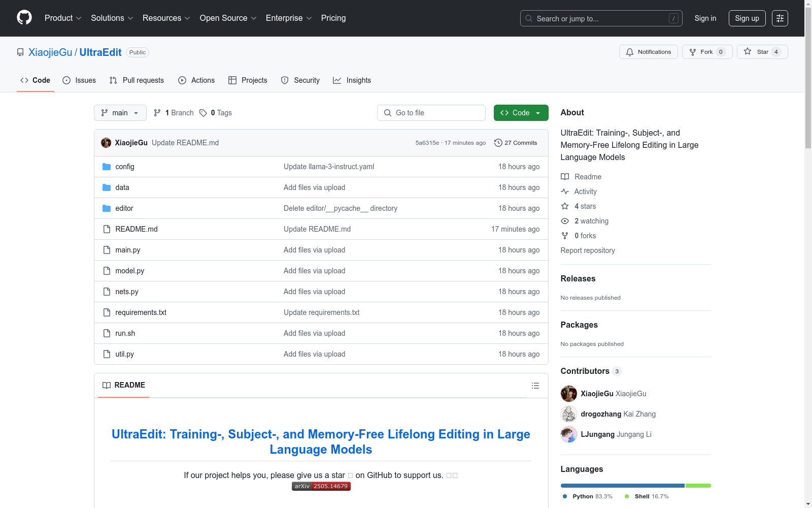This screenshot has width=812, height=508.
Task: Click the Shell language bar segment
Action: pyautogui.click(x=698, y=486)
